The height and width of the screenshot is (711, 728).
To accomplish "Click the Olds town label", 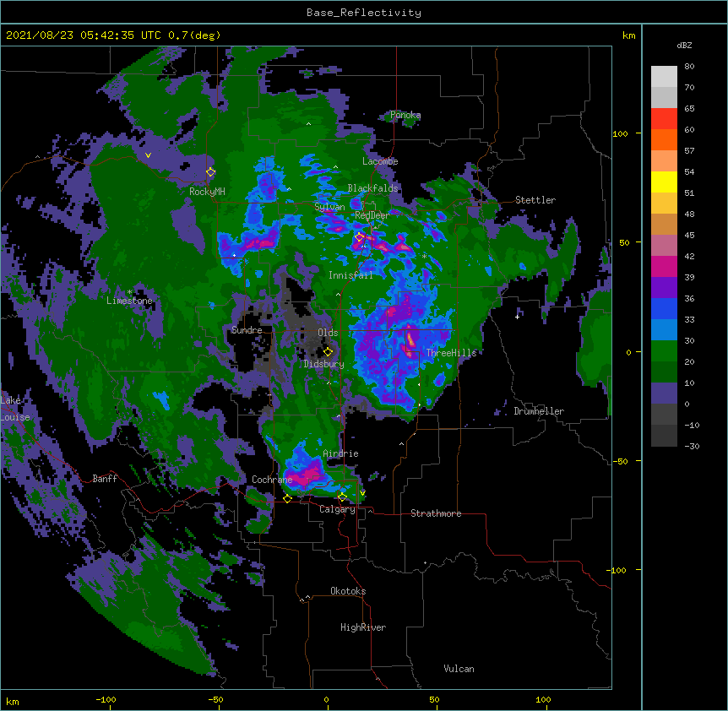I will click(328, 333).
